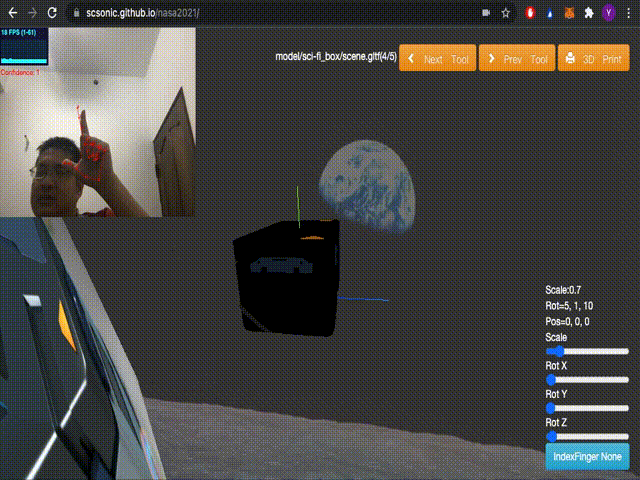Click the red shield extension icon
The width and height of the screenshot is (640, 480).
point(530,13)
